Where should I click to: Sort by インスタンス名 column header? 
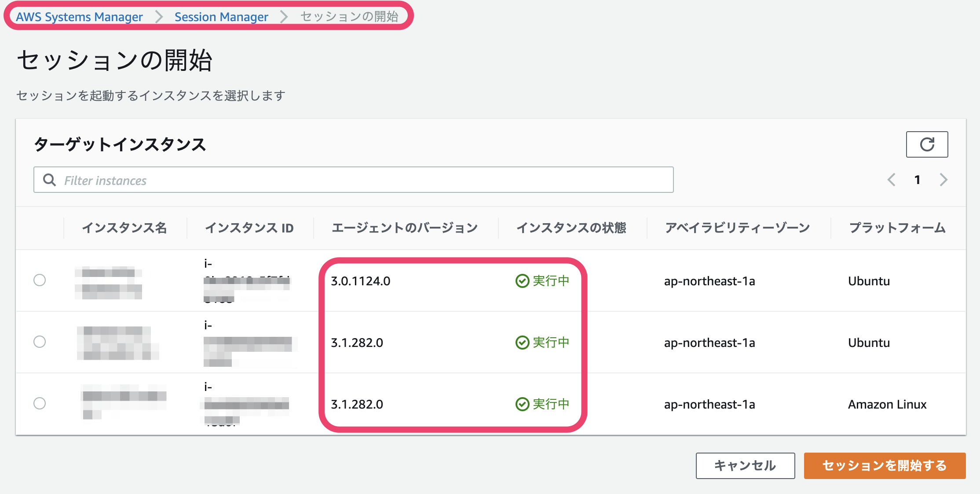click(124, 228)
